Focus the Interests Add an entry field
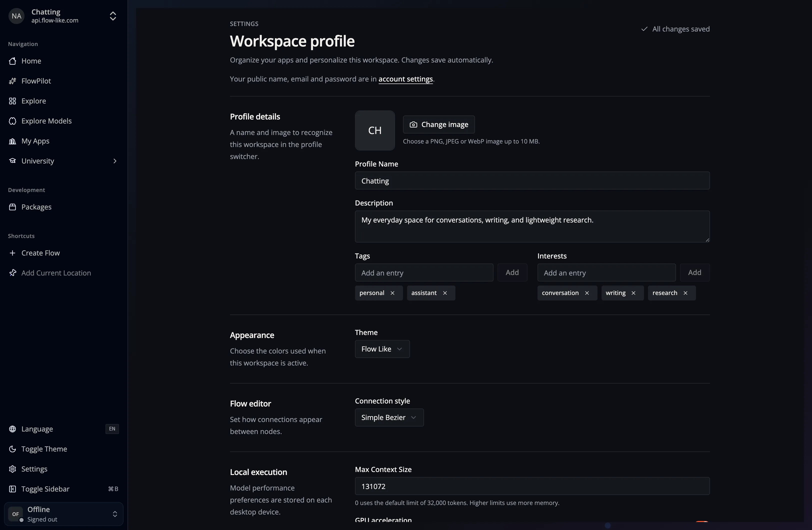Viewport: 812px width, 530px height. point(606,272)
